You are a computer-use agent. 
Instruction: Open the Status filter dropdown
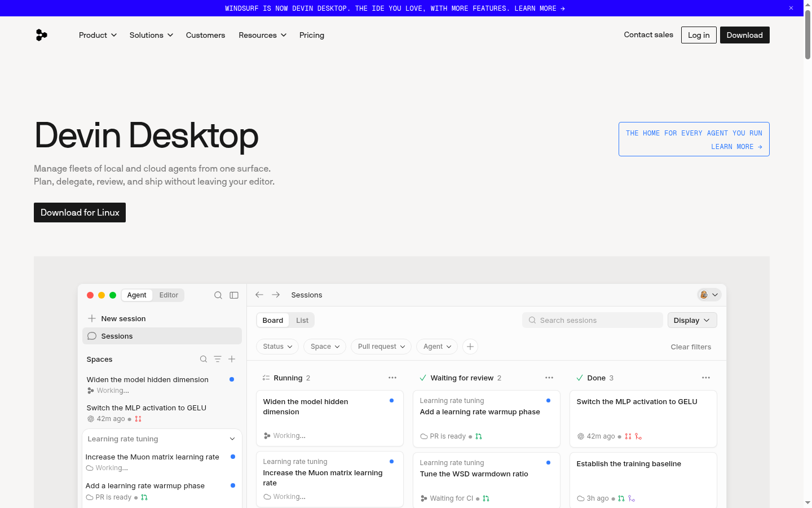[277, 347]
